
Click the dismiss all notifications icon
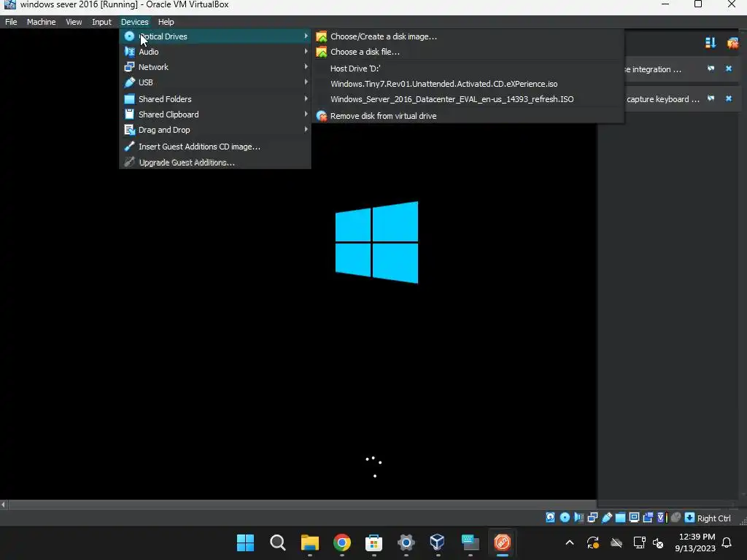click(732, 43)
